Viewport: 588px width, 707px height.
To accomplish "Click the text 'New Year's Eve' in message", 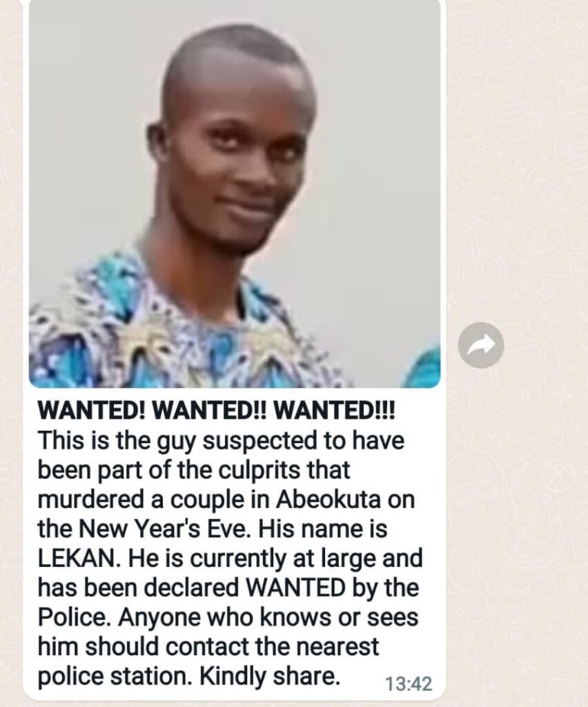I will click(x=164, y=528).
